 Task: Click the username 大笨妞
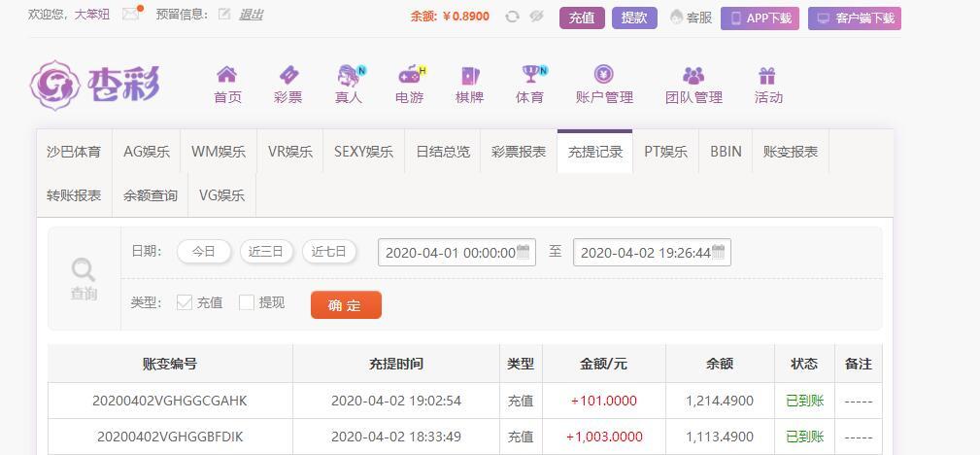click(92, 15)
